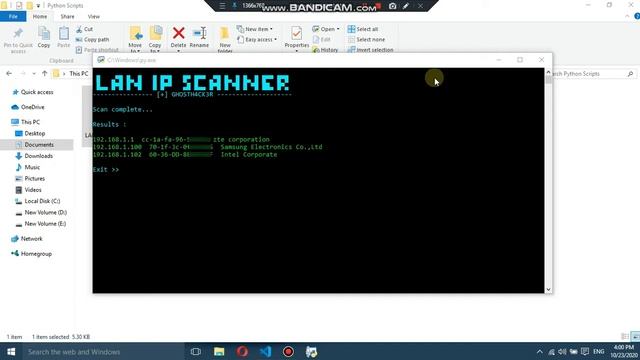Viewport: 640px width, 360px height.
Task: Open New Volume (D:) in navigation pane
Action: pos(41,212)
